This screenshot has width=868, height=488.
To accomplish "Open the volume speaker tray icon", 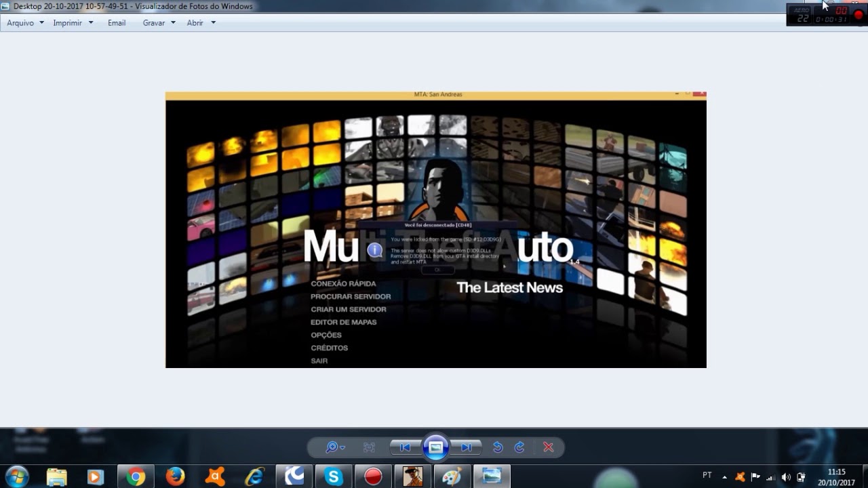I will pyautogui.click(x=786, y=477).
